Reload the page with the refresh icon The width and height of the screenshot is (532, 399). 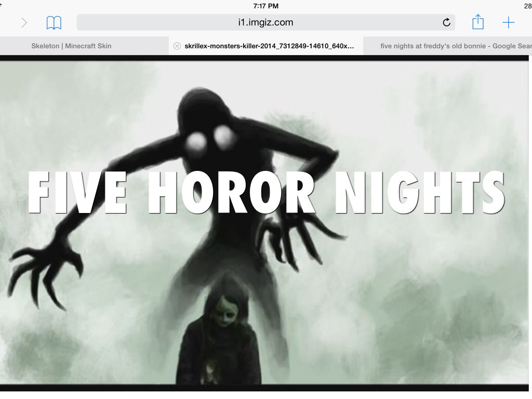point(446,22)
